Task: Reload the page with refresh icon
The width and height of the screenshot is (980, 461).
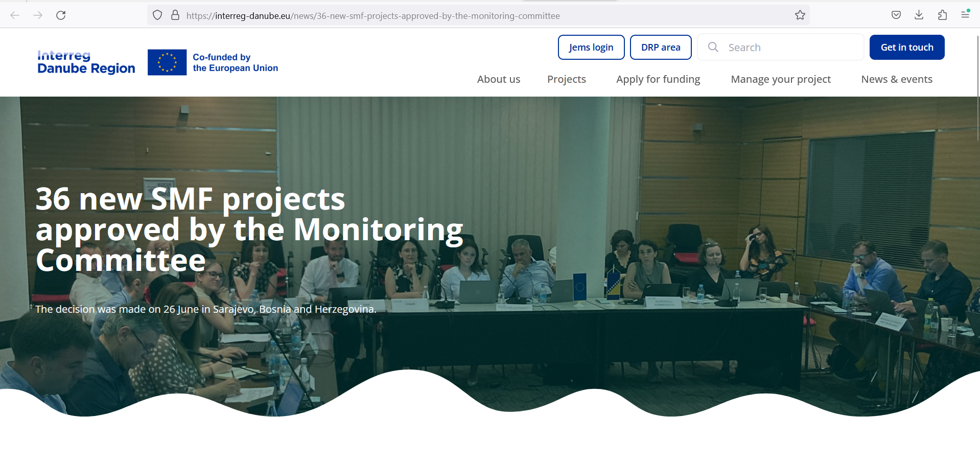Action: coord(61,15)
